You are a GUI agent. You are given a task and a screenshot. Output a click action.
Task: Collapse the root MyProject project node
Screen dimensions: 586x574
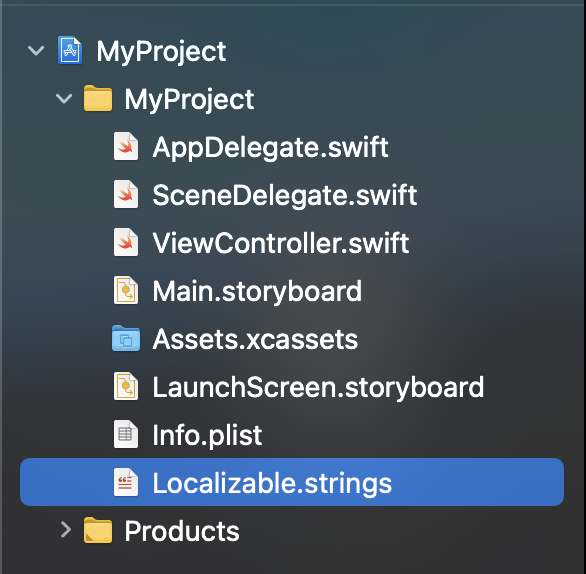(36, 50)
